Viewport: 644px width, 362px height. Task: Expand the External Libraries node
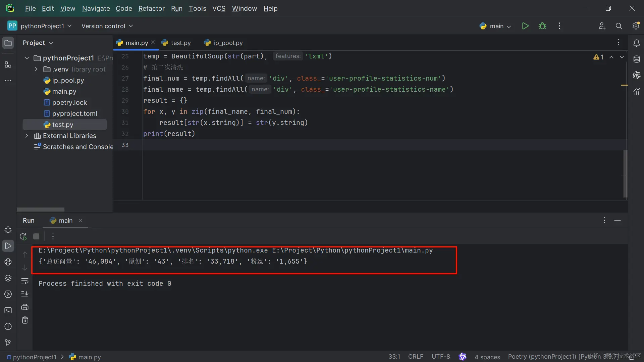pos(27,136)
